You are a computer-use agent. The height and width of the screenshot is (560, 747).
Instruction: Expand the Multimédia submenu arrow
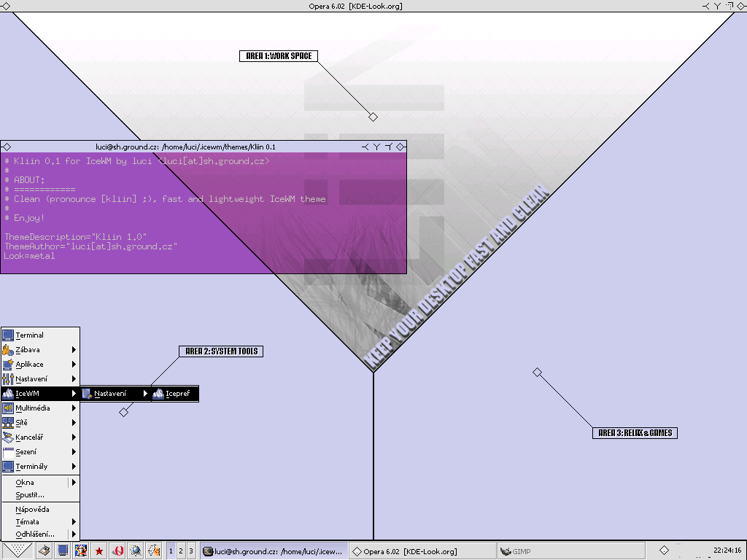(74, 408)
